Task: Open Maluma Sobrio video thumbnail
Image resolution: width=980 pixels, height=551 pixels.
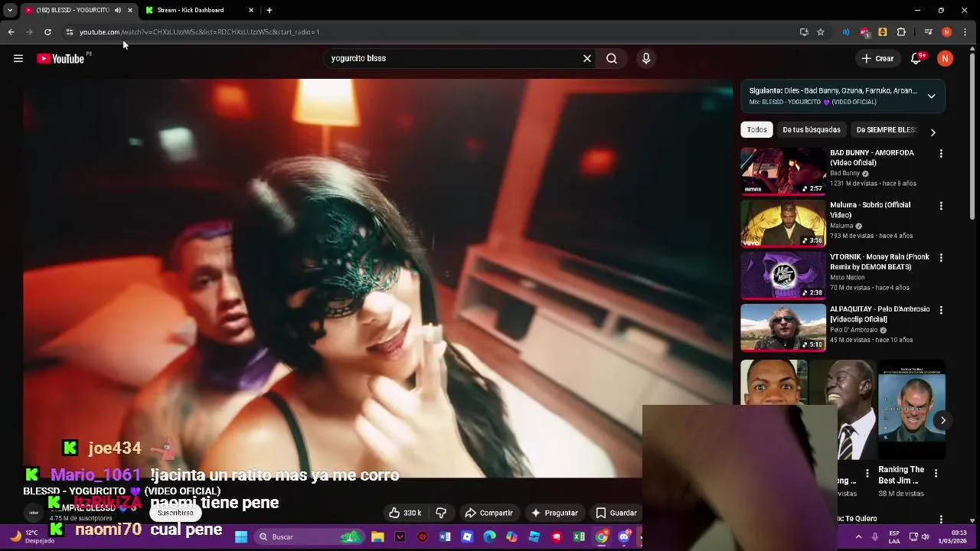Action: [783, 223]
